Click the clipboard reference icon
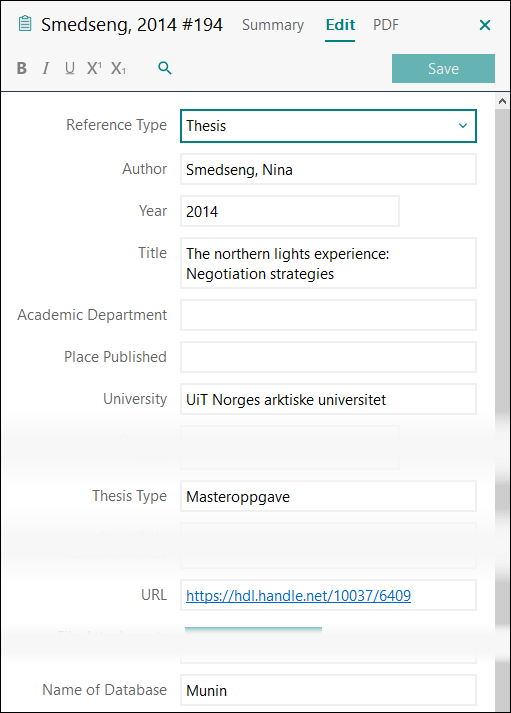 (x=25, y=24)
